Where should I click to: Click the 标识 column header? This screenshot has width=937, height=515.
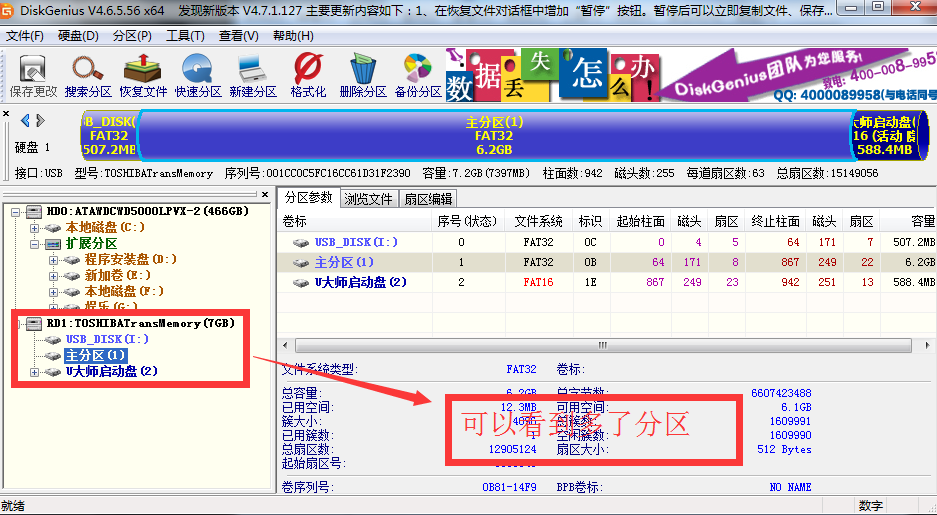click(590, 222)
